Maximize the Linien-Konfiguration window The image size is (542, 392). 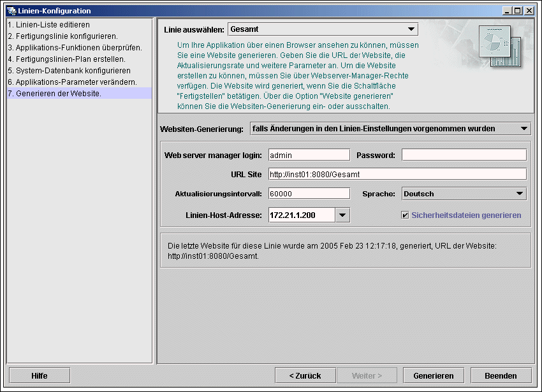[x=518, y=11]
